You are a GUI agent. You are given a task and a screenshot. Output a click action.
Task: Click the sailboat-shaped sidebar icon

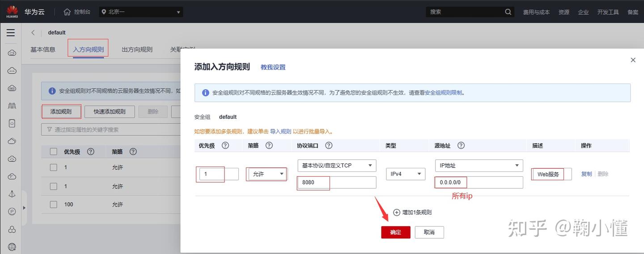click(x=12, y=194)
